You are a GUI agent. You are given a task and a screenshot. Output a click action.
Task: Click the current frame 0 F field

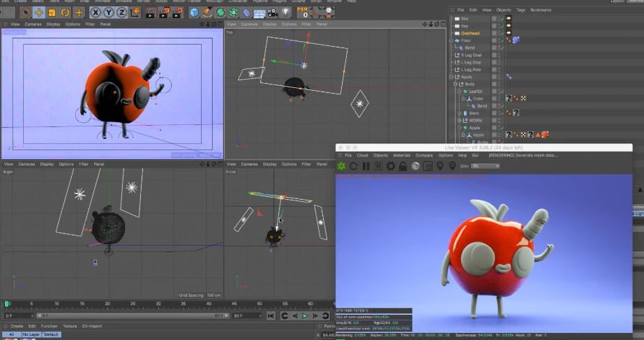click(18, 316)
